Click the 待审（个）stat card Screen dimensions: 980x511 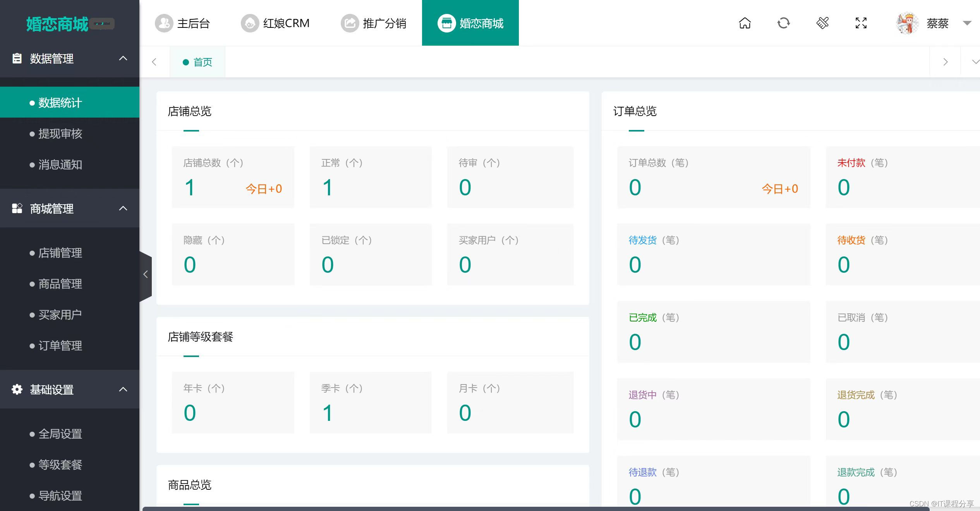pos(510,177)
